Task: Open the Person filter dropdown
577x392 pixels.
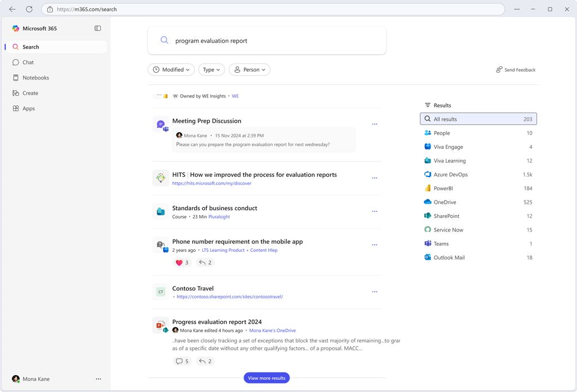Action: click(x=250, y=69)
